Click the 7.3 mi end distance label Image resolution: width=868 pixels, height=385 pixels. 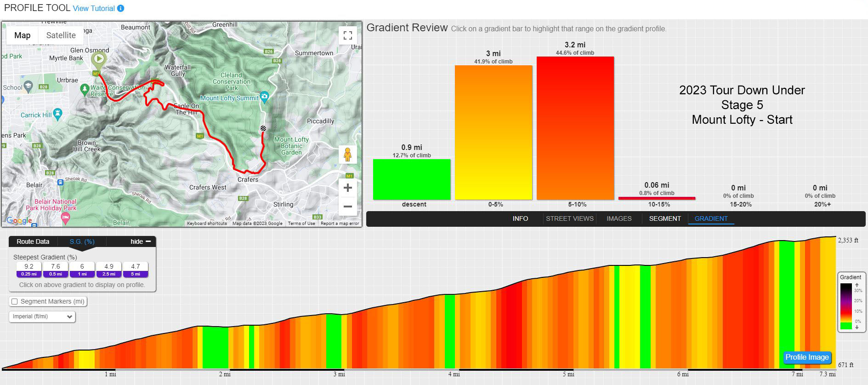coord(827,374)
